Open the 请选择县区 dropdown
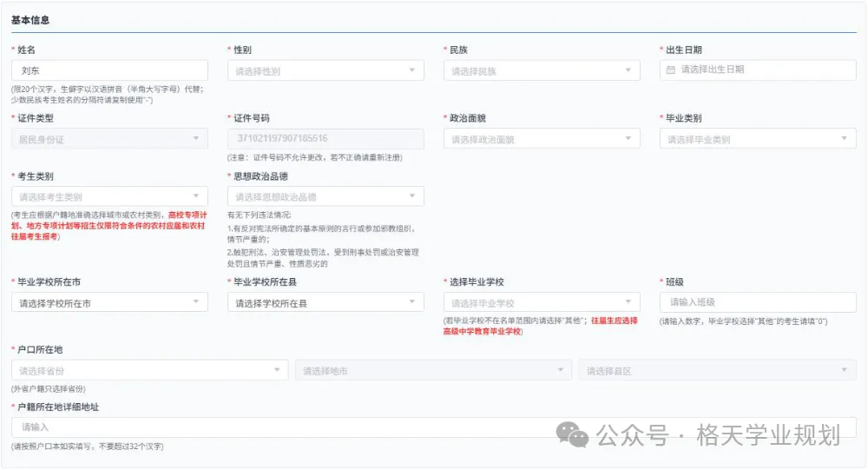This screenshot has width=868, height=470. pyautogui.click(x=718, y=370)
